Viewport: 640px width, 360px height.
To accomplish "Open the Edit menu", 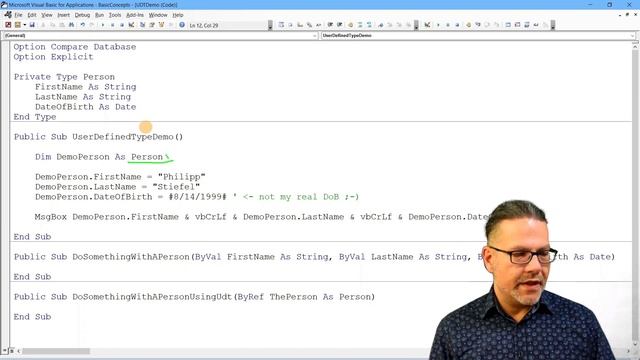I will click(x=32, y=15).
